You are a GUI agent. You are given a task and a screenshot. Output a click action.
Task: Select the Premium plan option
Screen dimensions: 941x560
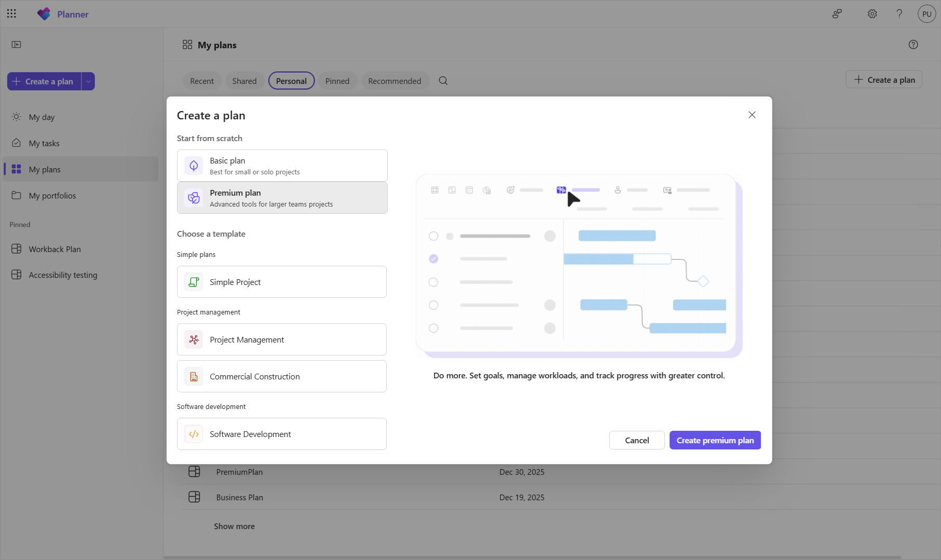(x=282, y=198)
